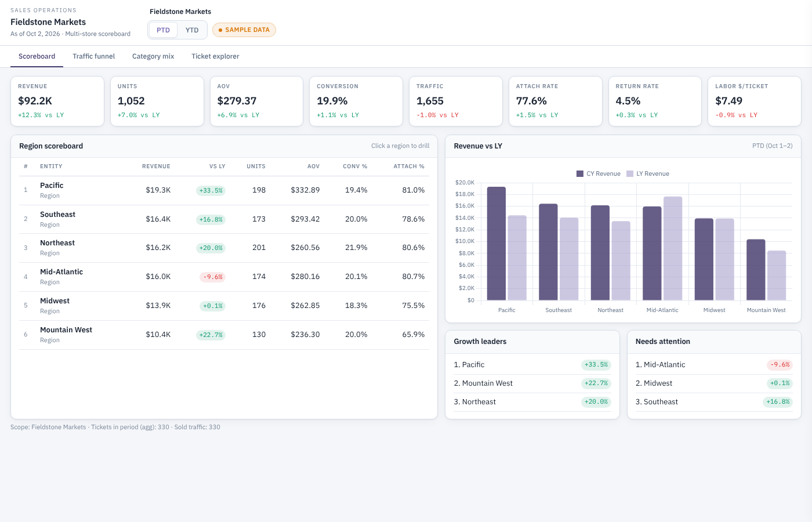The image size is (812, 522).
Task: Click the +33.5% badge in Pacific table row
Action: [211, 190]
